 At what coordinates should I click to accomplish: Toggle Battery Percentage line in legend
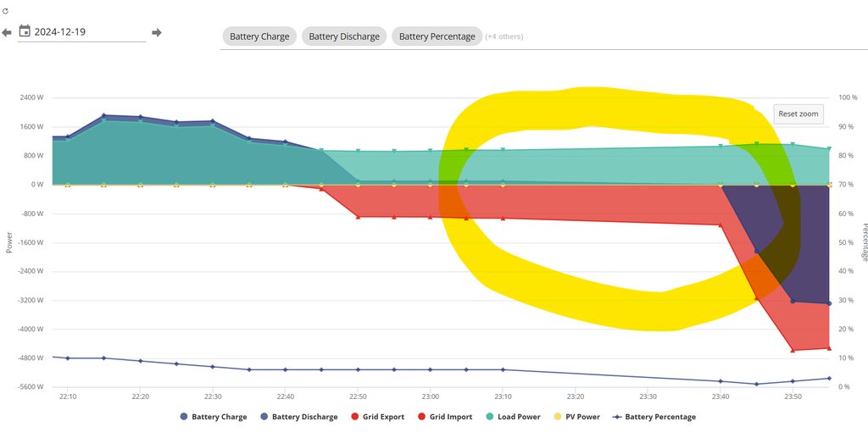coord(653,417)
